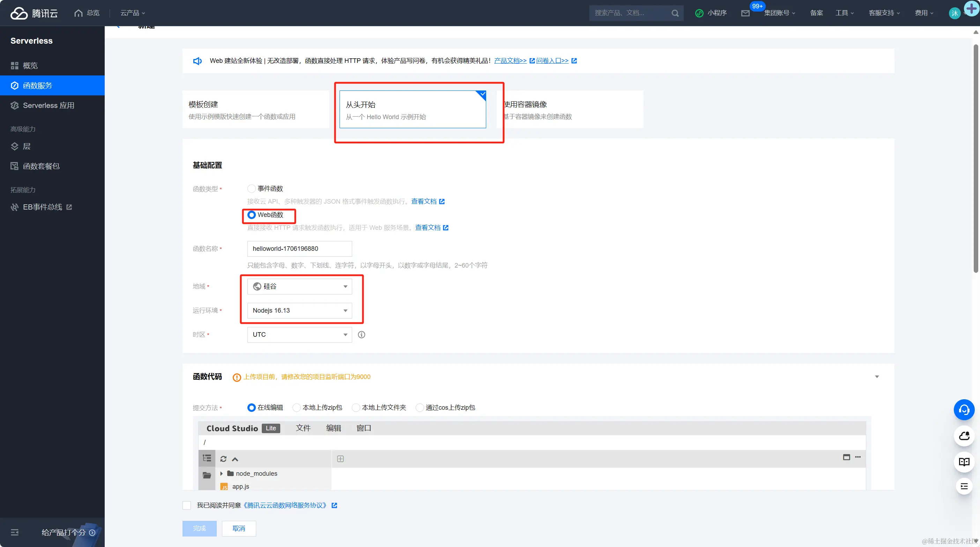
Task: Click the 产品文档>> link in the banner
Action: point(511,60)
